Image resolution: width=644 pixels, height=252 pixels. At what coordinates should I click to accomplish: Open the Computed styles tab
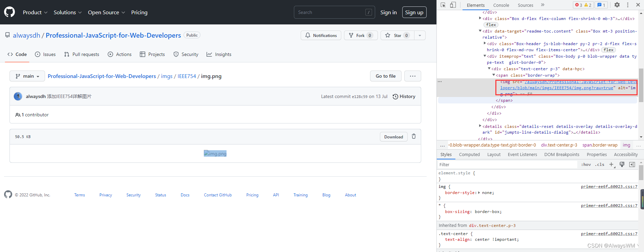[x=469, y=154]
